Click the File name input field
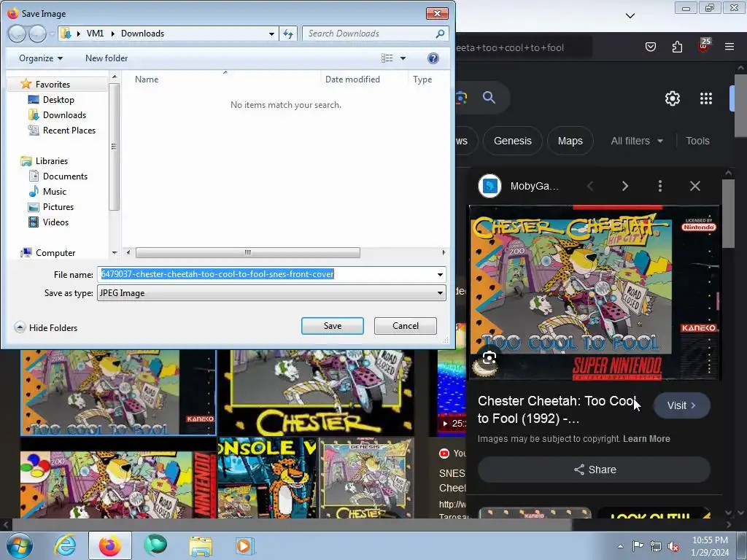Image resolution: width=747 pixels, height=560 pixels. pyautogui.click(x=267, y=274)
